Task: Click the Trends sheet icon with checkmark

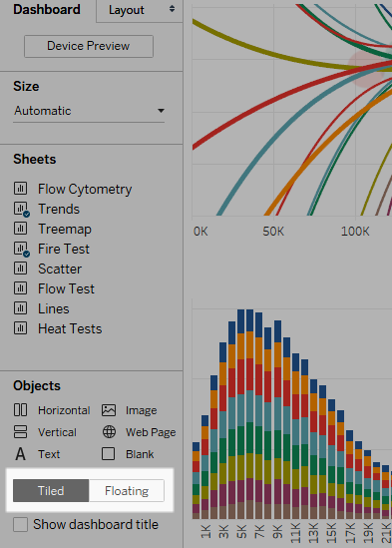Action: click(21, 209)
